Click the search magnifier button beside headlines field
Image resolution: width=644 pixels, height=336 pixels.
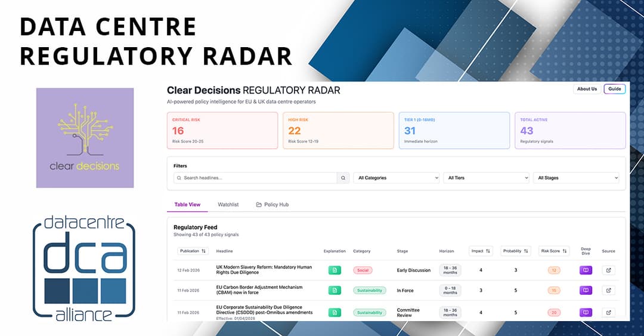tap(343, 178)
